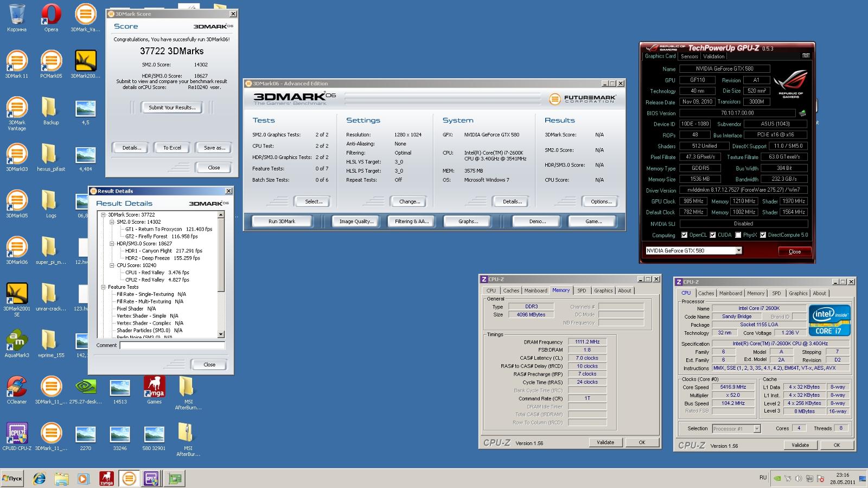
Task: Open SPD tab in the left CPU-Z window
Action: [x=582, y=291]
